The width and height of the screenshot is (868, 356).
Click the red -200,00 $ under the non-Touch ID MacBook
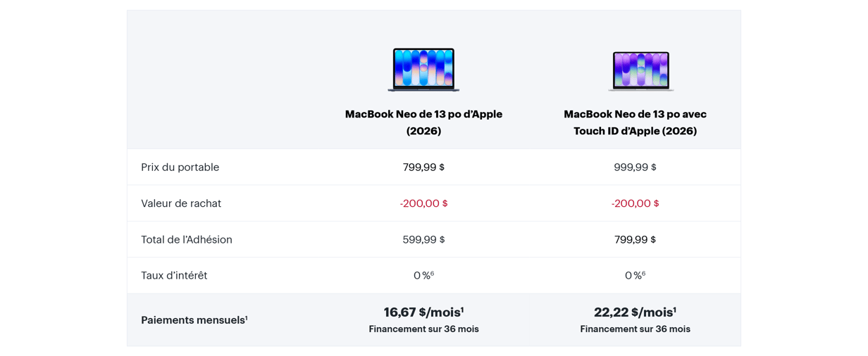(423, 203)
